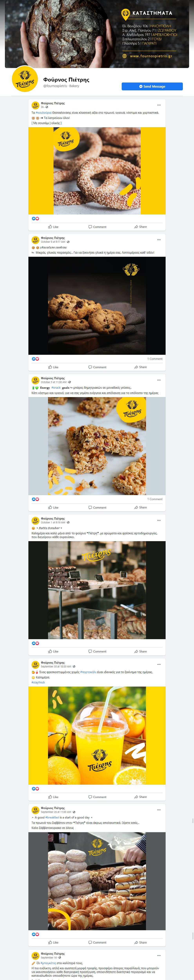Click the Πιέτρης page profile logo
The height and width of the screenshot is (980, 194).
25,79
